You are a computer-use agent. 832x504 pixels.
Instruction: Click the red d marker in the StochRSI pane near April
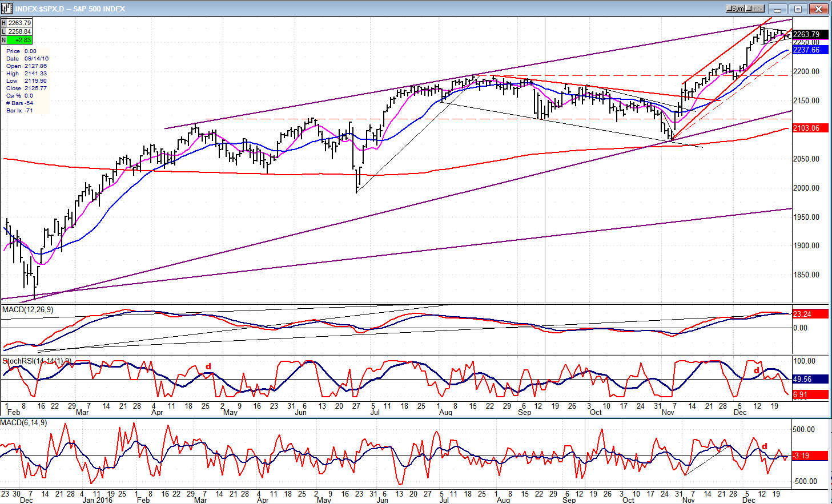point(208,366)
